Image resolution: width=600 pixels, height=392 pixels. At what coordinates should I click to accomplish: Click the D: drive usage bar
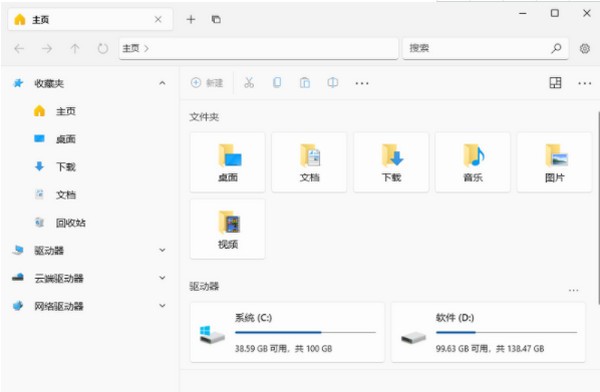[506, 333]
